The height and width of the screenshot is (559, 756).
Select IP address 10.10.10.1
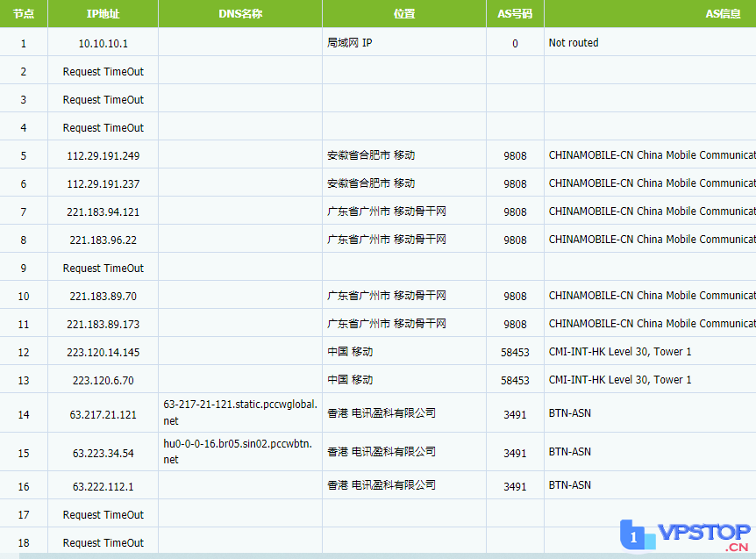[103, 43]
